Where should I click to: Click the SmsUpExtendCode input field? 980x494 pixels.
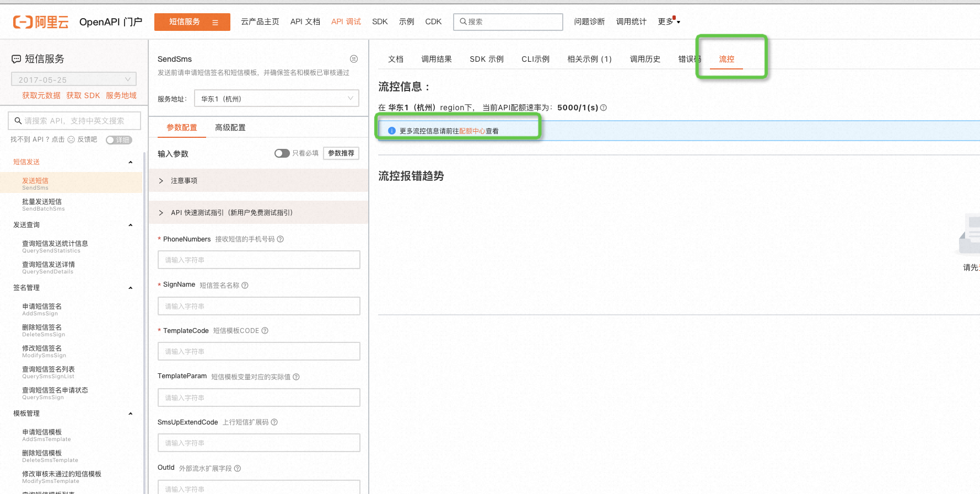tap(259, 443)
